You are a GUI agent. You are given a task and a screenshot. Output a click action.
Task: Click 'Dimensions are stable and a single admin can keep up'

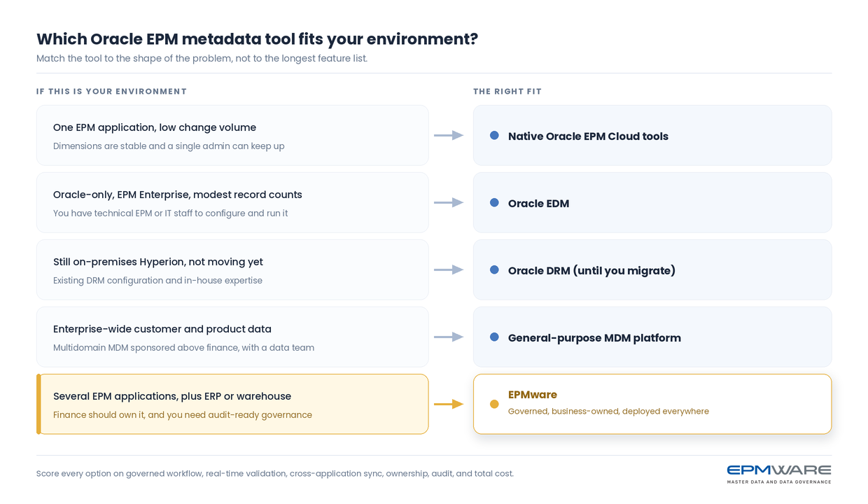point(169,146)
